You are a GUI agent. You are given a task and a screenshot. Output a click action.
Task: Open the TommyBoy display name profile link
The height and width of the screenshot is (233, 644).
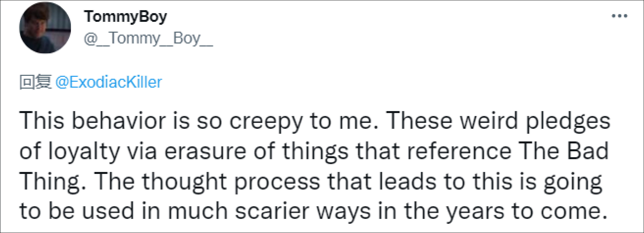point(125,17)
